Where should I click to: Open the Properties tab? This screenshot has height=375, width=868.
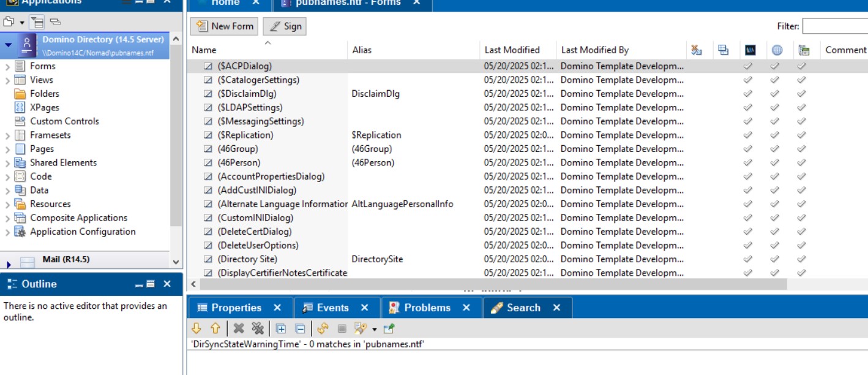click(236, 308)
